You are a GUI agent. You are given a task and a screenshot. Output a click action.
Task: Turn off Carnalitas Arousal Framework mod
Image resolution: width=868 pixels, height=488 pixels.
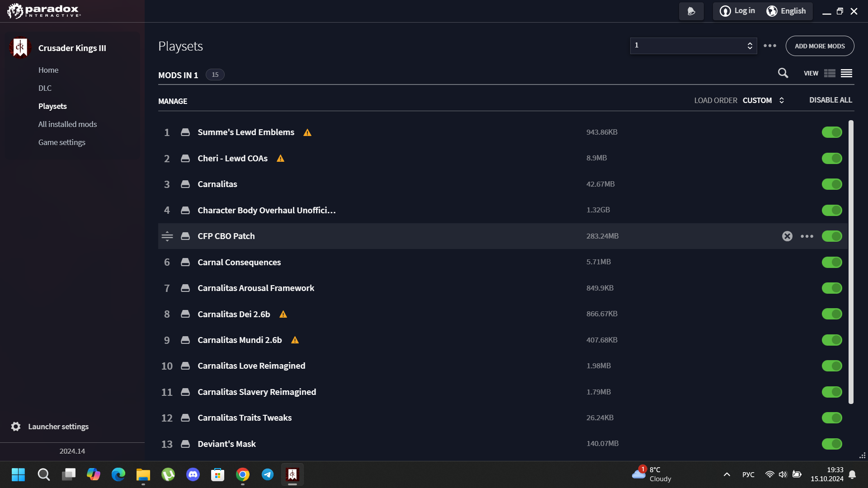tap(832, 288)
